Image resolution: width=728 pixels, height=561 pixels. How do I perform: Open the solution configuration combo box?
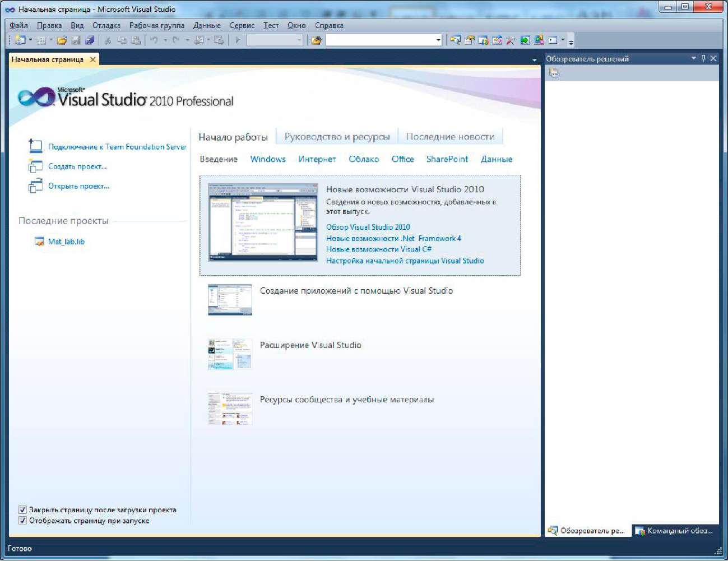coord(275,40)
